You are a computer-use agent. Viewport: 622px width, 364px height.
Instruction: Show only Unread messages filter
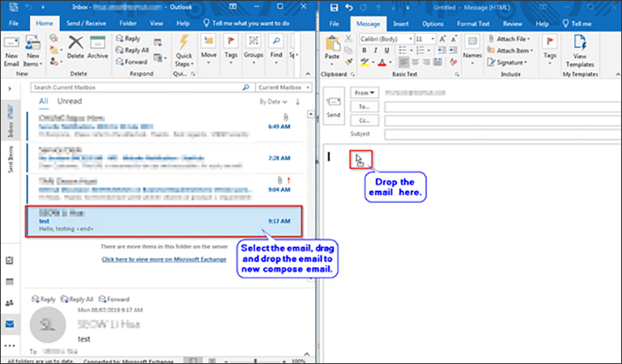click(70, 101)
